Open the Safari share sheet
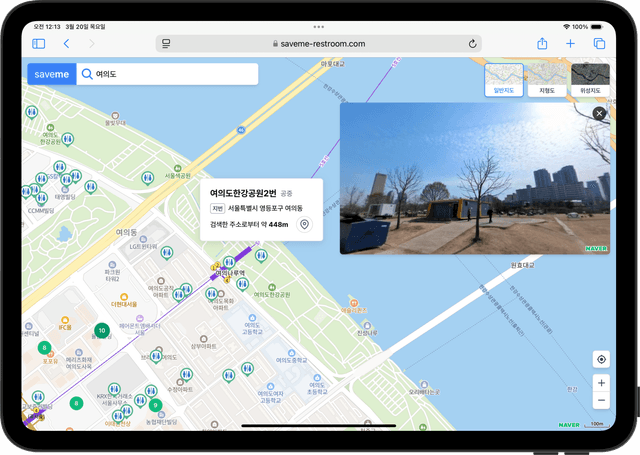Screen dimensions: 640x455 tap(542, 44)
